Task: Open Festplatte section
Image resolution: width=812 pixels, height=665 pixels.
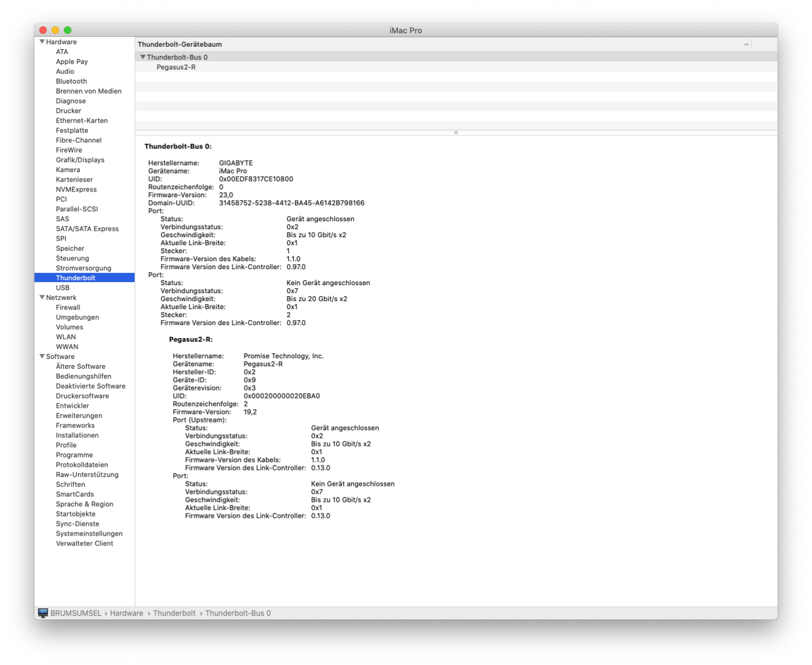Action: 72,131
